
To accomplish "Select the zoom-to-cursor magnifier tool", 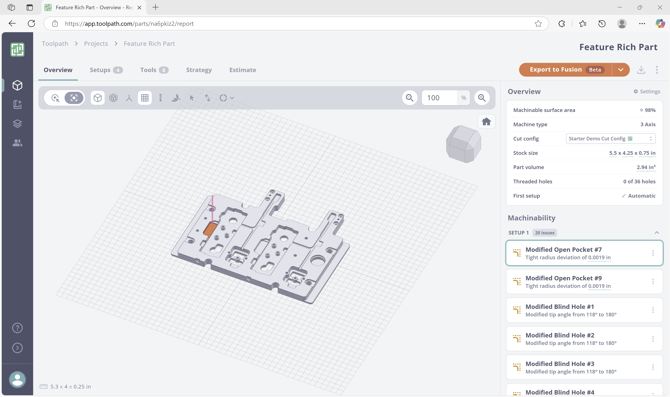I will click(x=55, y=98).
